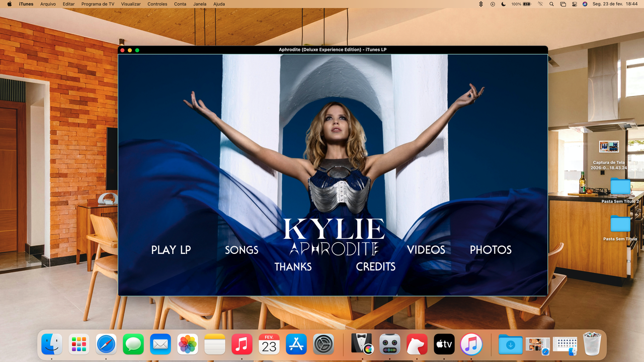Image resolution: width=644 pixels, height=362 pixels.
Task: Open the App Store from the Dock
Action: [296, 344]
